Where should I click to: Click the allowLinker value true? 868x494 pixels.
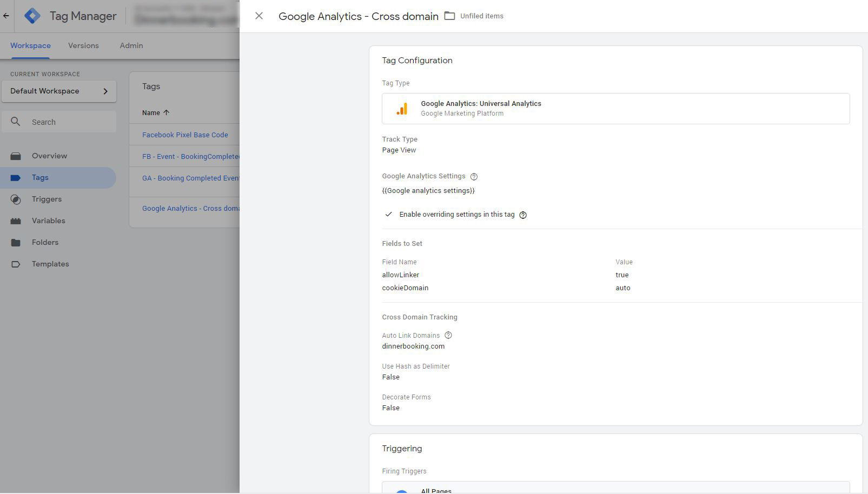click(x=622, y=275)
